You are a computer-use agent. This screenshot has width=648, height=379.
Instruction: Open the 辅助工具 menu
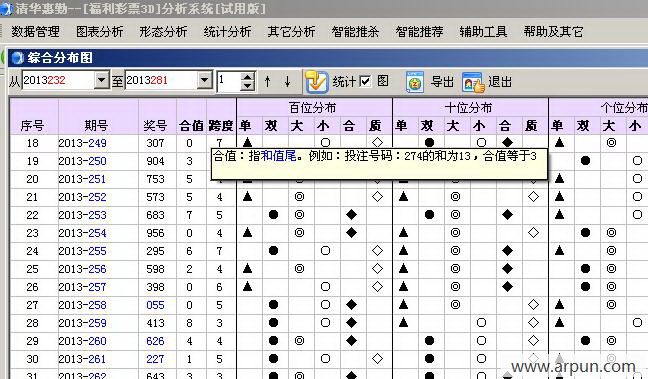click(x=484, y=31)
